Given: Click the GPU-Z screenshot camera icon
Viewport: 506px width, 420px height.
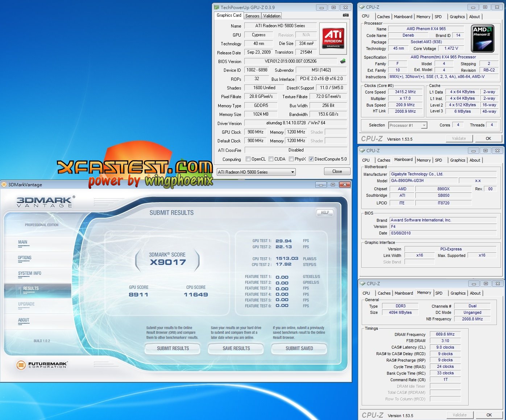Looking at the screenshot, I should pos(345,15).
